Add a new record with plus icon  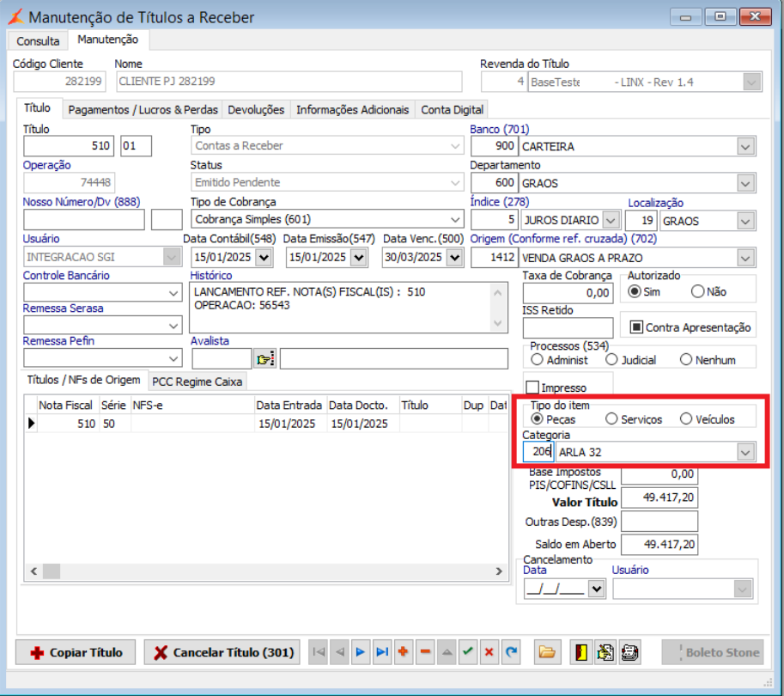[x=404, y=652]
